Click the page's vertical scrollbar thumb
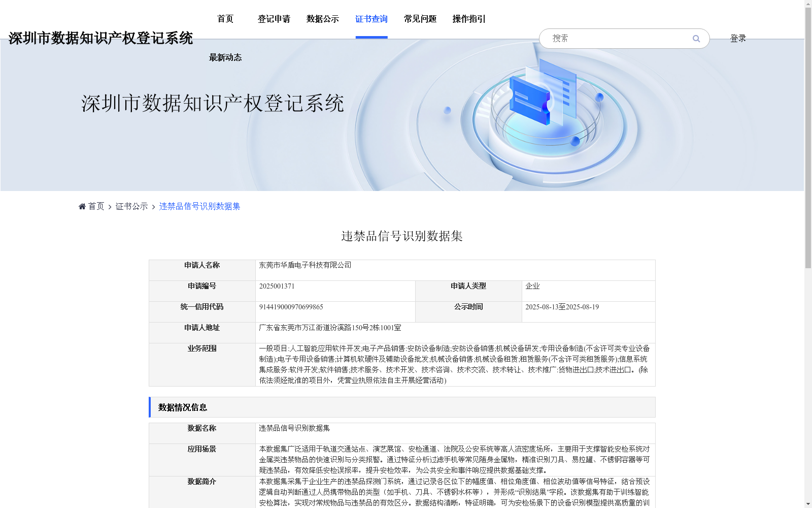The height and width of the screenshot is (508, 812). [x=808, y=138]
